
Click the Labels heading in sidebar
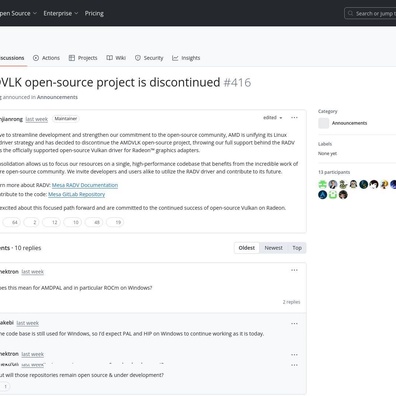coord(325,144)
